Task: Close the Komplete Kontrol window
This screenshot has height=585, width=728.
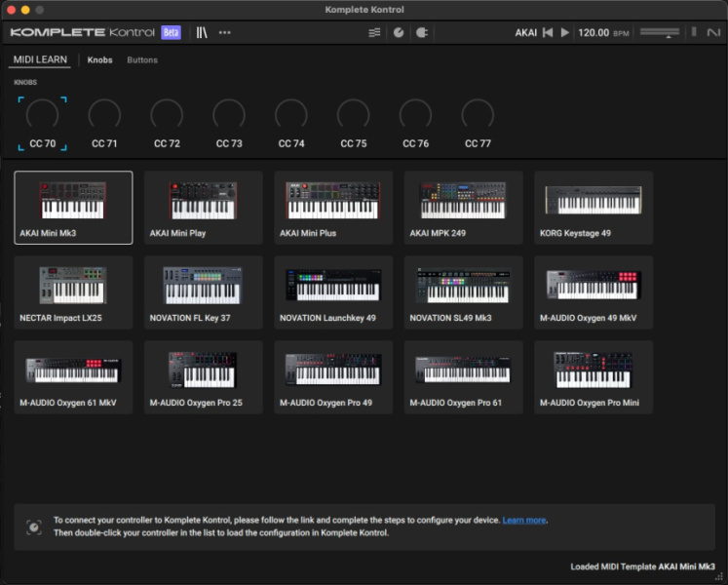Action: [x=12, y=10]
